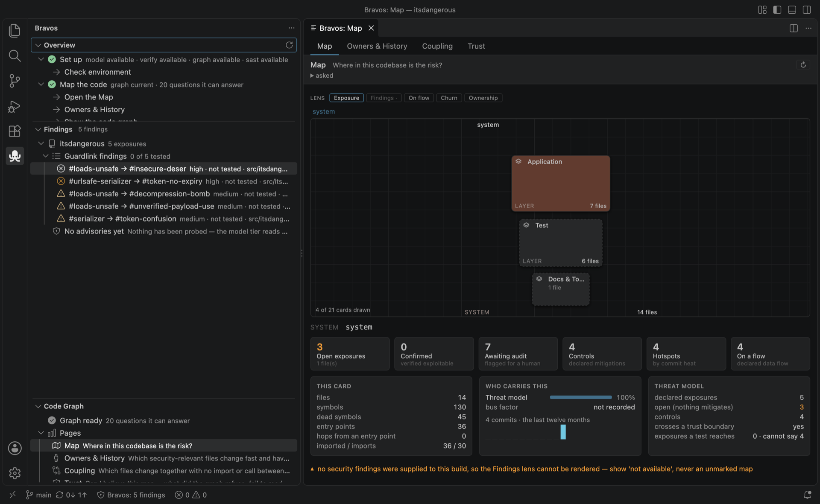
Task: Open the Search icon in activity bar
Action: coord(15,55)
